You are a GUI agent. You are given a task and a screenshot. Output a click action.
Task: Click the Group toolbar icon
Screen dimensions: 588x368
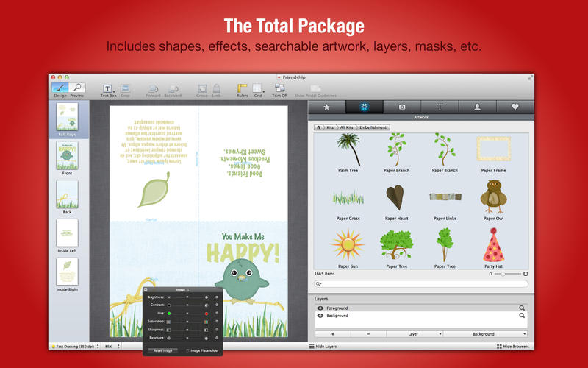[201, 88]
